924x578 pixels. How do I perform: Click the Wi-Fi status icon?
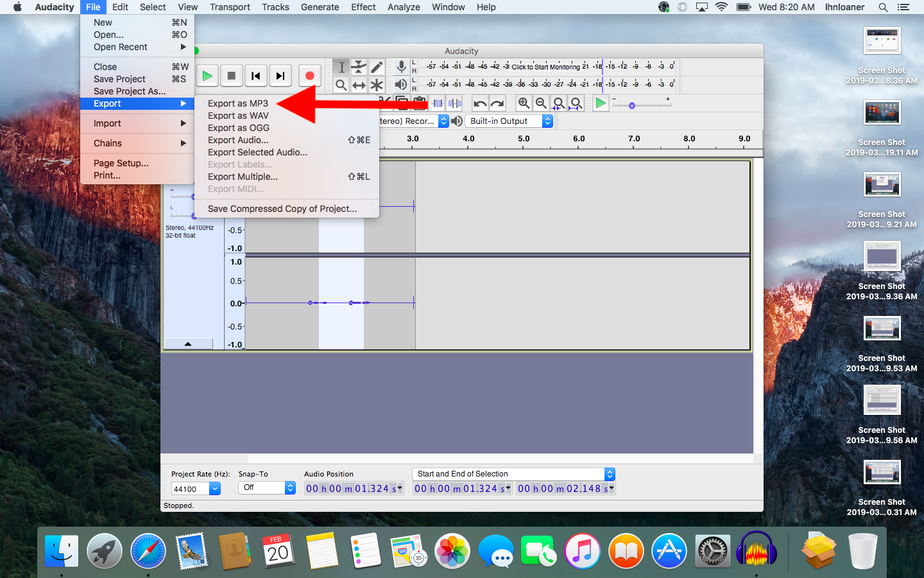pyautogui.click(x=721, y=7)
